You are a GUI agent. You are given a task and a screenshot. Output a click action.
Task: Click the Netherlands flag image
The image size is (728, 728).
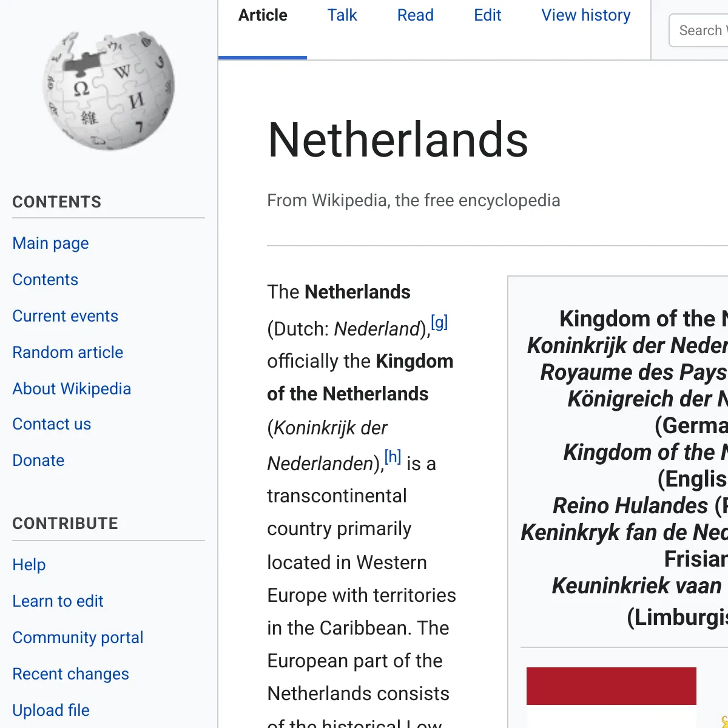click(x=612, y=698)
